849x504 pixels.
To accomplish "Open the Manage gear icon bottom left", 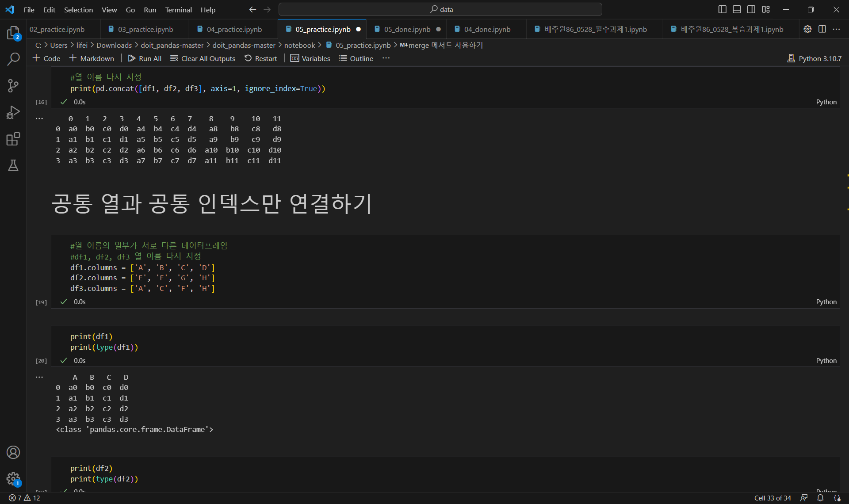I will [13, 478].
